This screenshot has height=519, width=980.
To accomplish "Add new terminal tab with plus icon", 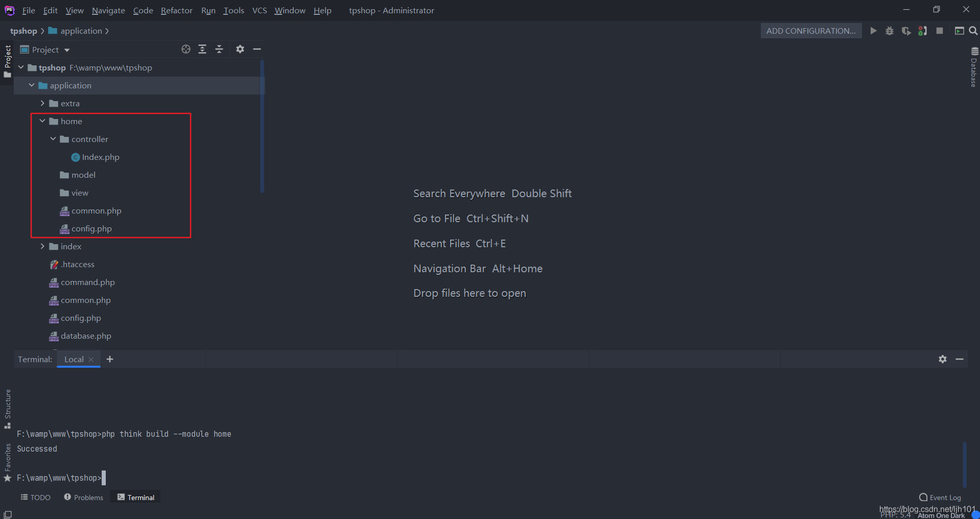I will [x=110, y=359].
